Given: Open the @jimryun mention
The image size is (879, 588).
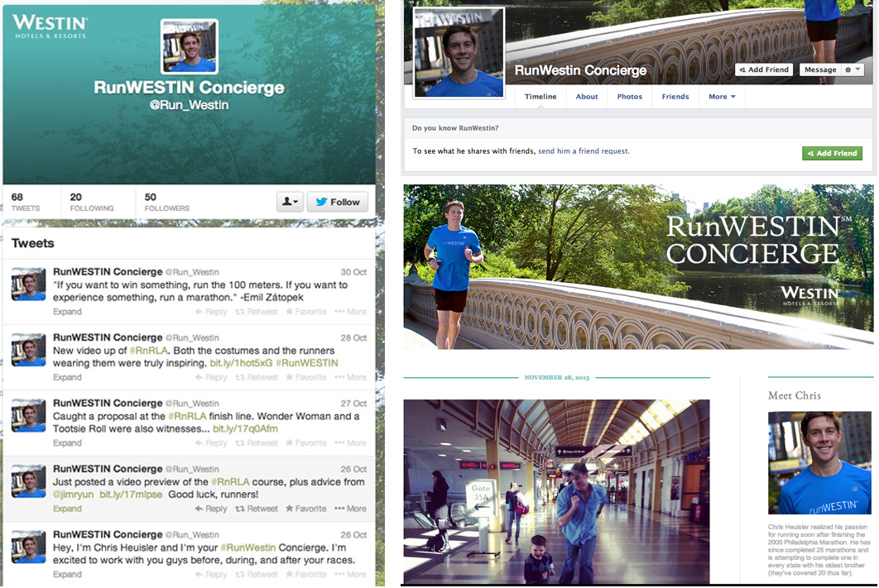Looking at the screenshot, I should tap(74, 495).
